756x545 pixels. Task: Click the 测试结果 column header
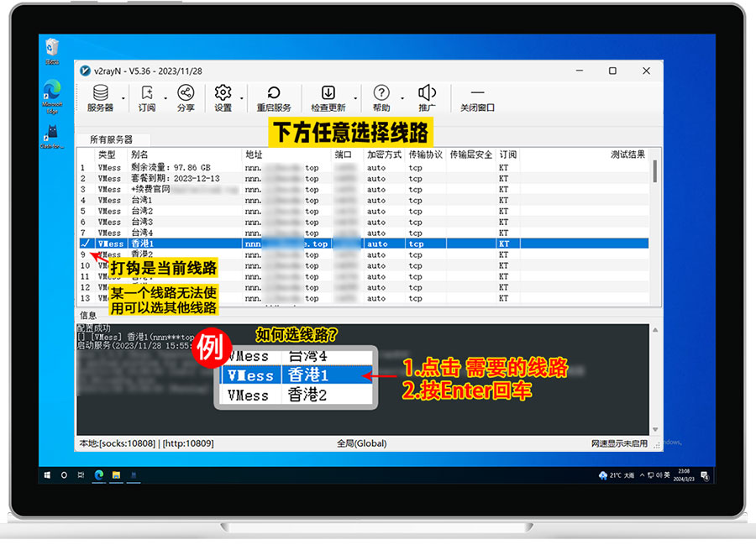click(627, 155)
